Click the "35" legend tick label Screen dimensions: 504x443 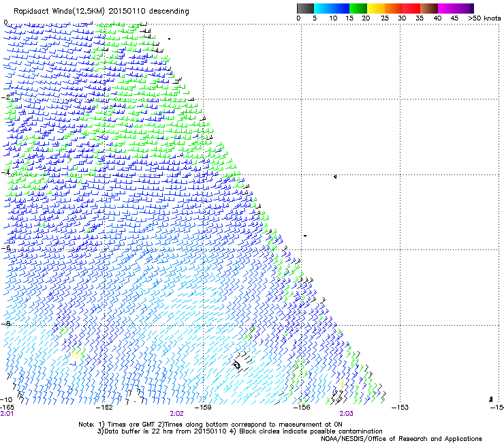click(x=420, y=18)
